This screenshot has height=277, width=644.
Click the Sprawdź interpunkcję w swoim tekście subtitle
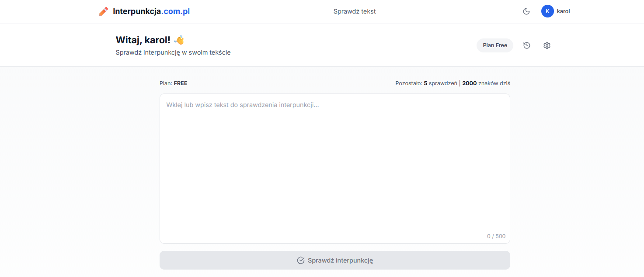[x=173, y=53]
